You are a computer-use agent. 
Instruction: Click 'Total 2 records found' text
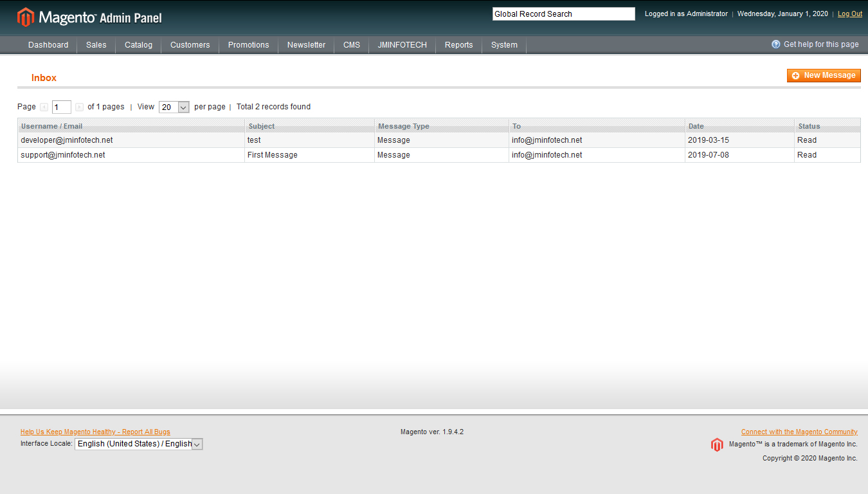273,107
